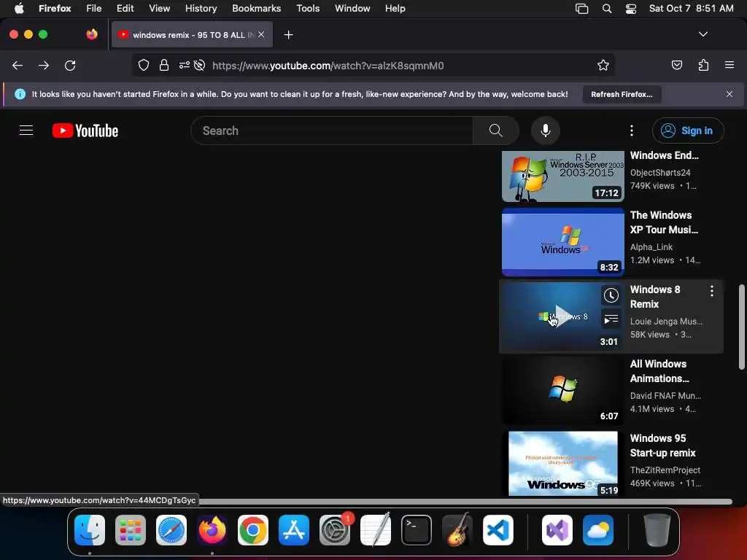This screenshot has height=560, width=747.
Task: Open Save to Pocket
Action: 677,65
